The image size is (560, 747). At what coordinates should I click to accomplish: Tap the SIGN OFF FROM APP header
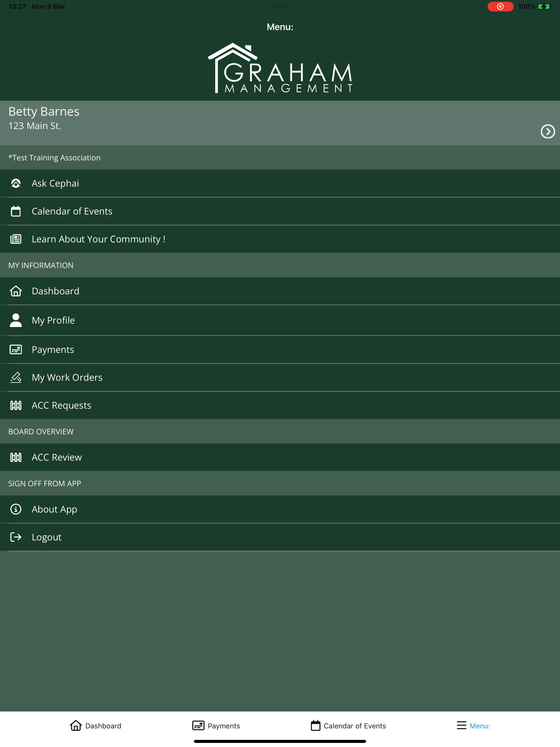point(45,484)
